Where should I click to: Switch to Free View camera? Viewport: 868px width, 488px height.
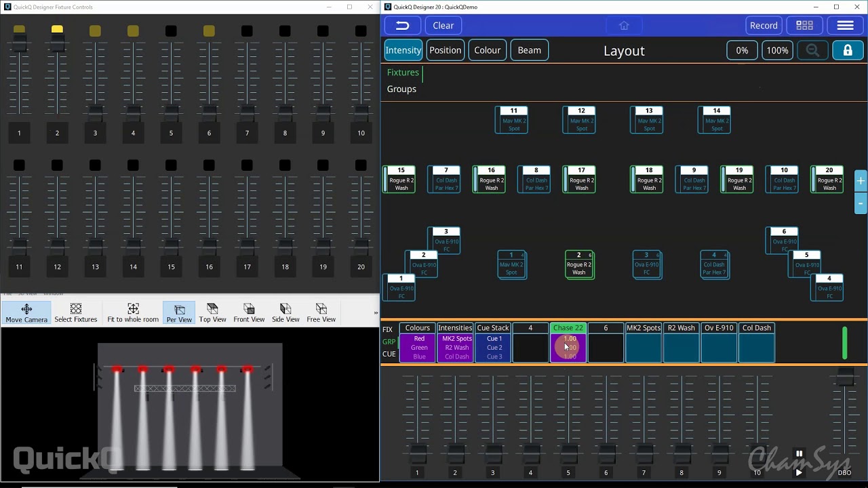(x=321, y=313)
